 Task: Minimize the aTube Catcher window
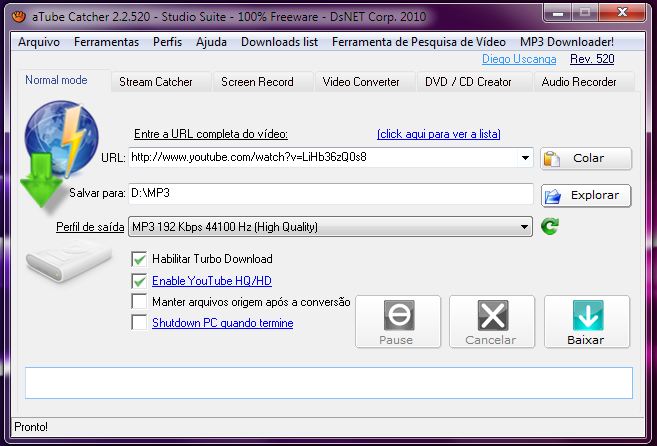558,13
